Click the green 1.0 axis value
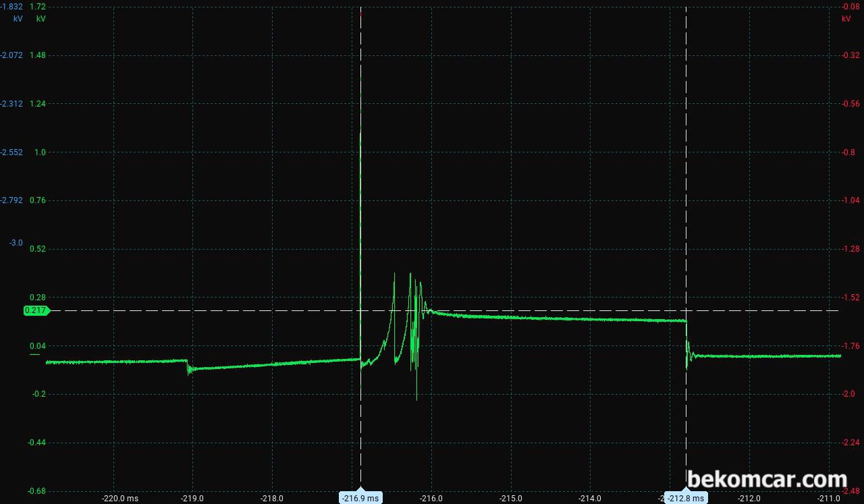This screenshot has height=504, width=864. 40,152
